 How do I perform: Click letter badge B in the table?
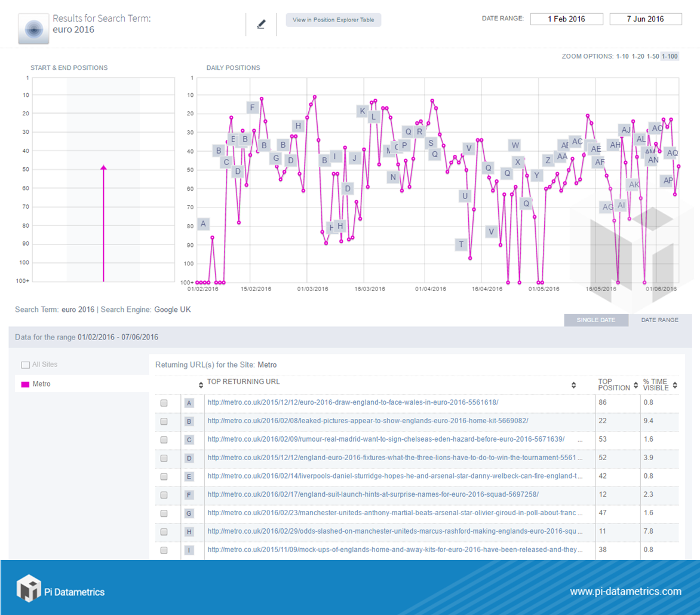tap(189, 421)
